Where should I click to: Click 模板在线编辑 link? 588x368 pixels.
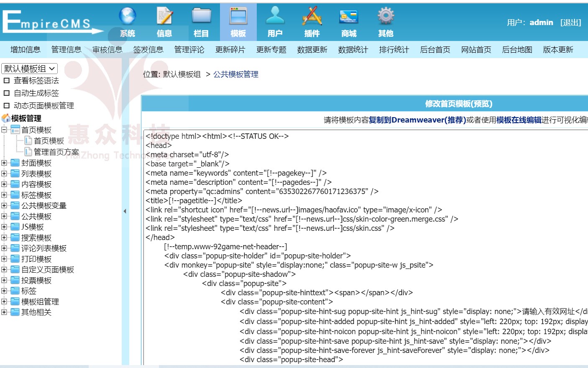click(519, 120)
